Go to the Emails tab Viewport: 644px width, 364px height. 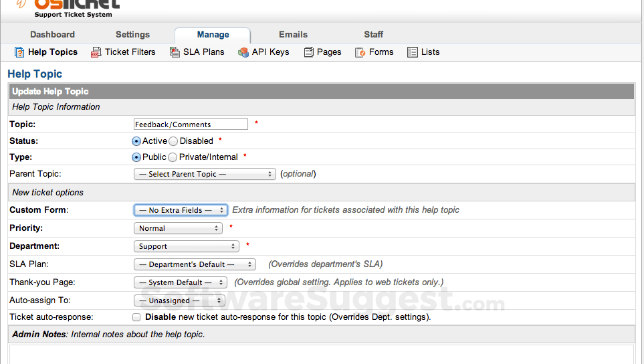(293, 35)
